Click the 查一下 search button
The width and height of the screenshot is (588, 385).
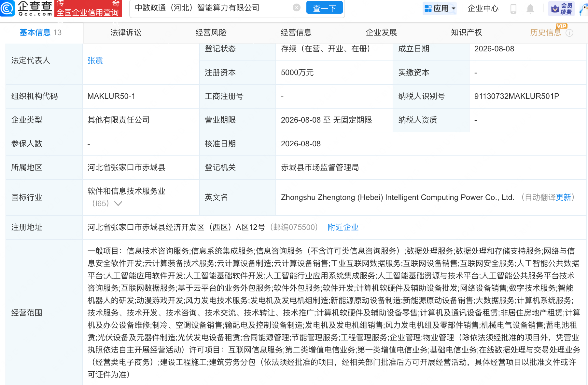tap(324, 8)
